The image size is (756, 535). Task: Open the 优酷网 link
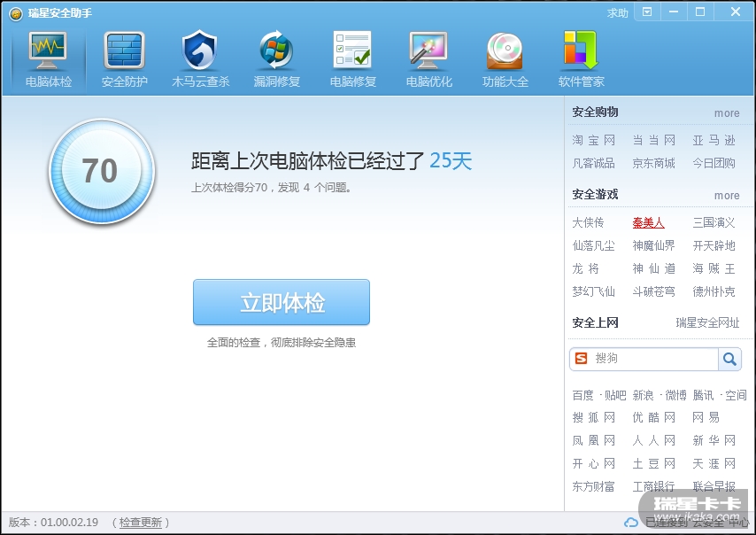coord(654,418)
